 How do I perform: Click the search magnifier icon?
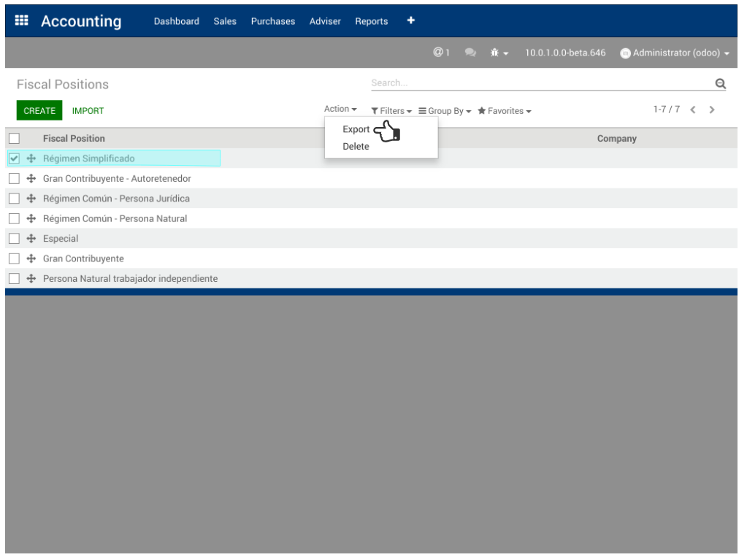tap(720, 84)
